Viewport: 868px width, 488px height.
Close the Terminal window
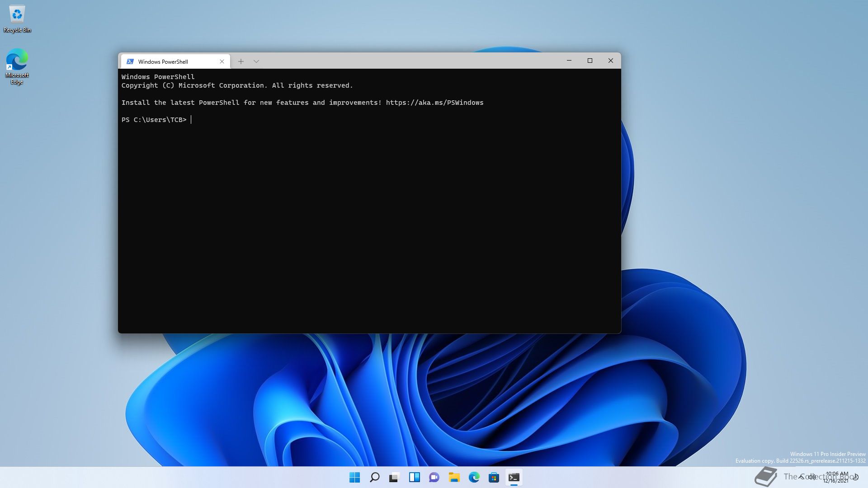pos(611,61)
